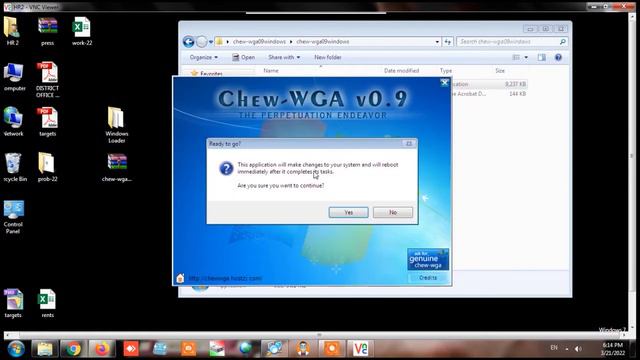Open the chew-wga website link
Viewport: 640px width, 360px height.
(x=225, y=278)
